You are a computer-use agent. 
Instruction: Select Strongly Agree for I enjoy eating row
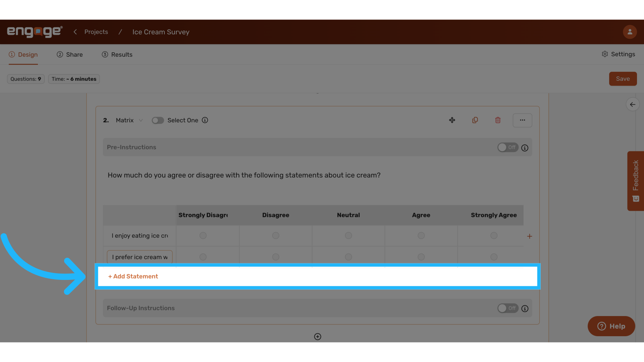point(494,236)
